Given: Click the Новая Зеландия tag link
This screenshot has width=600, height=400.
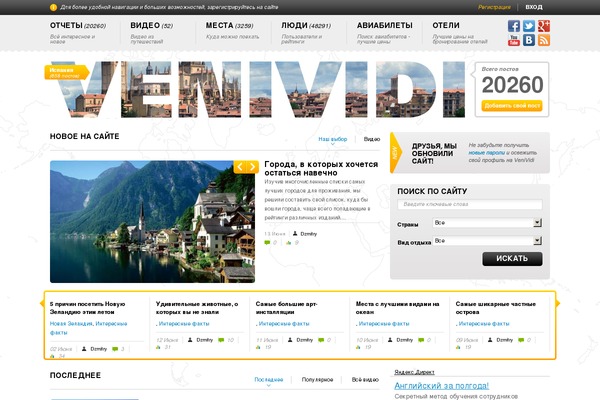Looking at the screenshot, I should [71, 323].
